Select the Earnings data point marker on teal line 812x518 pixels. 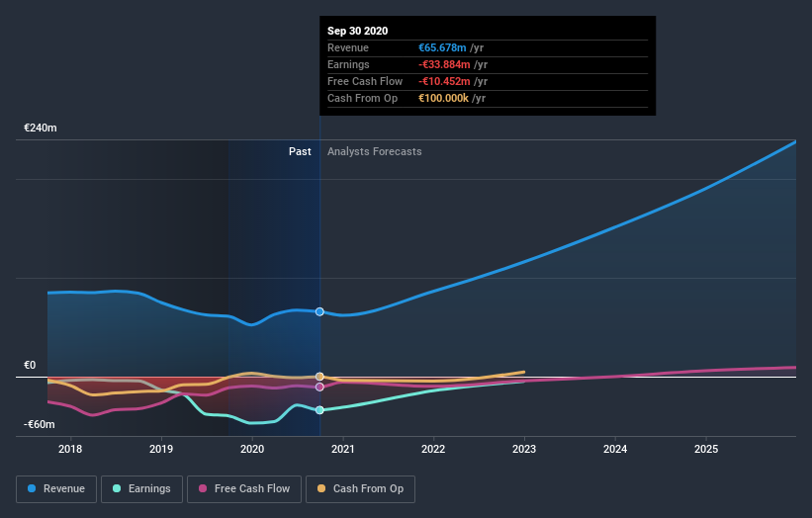[x=319, y=410]
